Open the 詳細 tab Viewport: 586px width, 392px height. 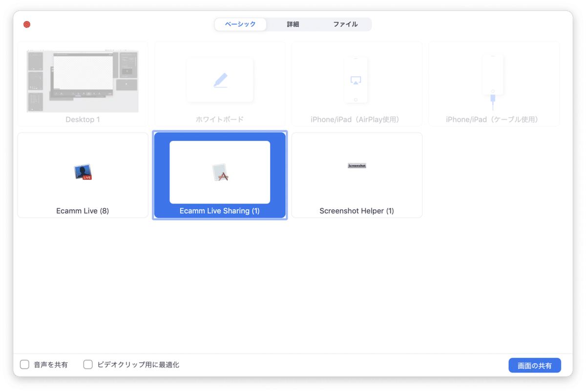click(x=293, y=24)
